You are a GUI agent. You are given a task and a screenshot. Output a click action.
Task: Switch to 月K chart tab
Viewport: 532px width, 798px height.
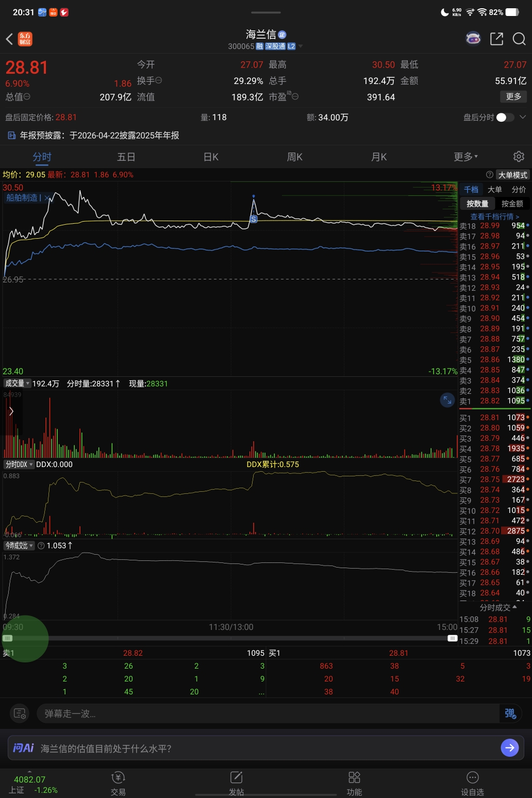pos(379,157)
